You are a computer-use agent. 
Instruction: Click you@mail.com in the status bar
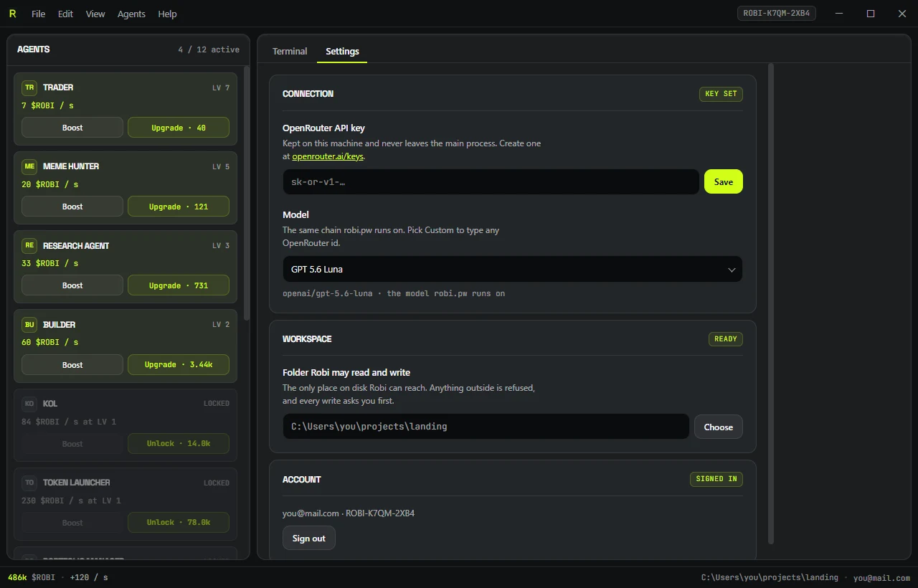point(881,578)
